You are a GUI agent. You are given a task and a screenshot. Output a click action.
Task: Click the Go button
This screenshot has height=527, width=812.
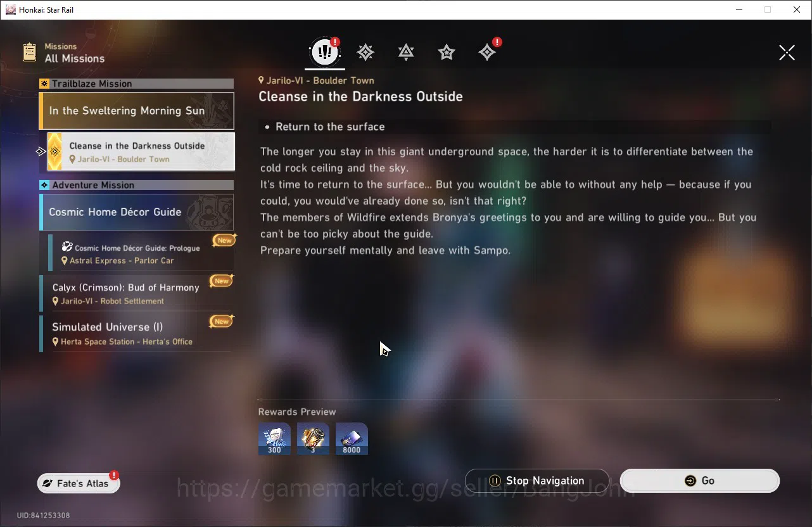(x=699, y=481)
